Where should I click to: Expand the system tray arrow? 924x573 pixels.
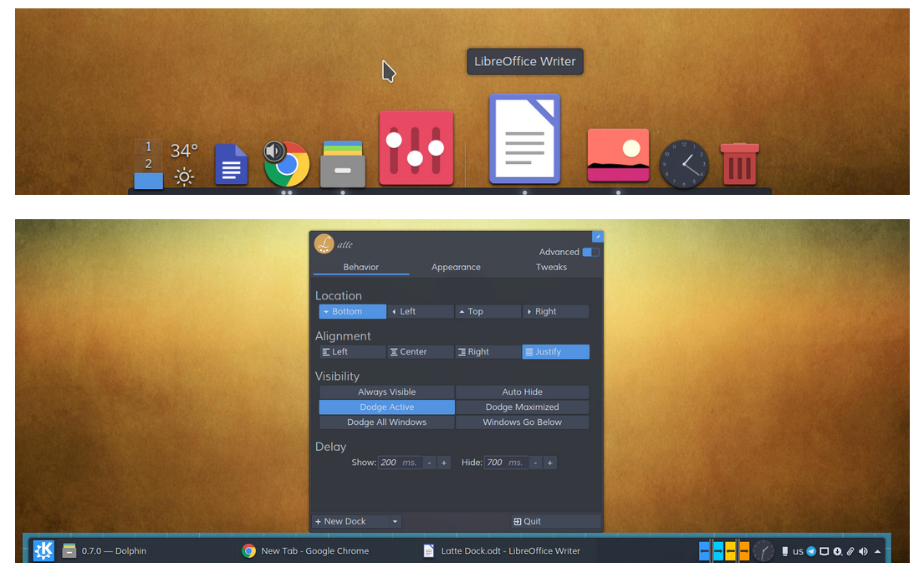877,551
